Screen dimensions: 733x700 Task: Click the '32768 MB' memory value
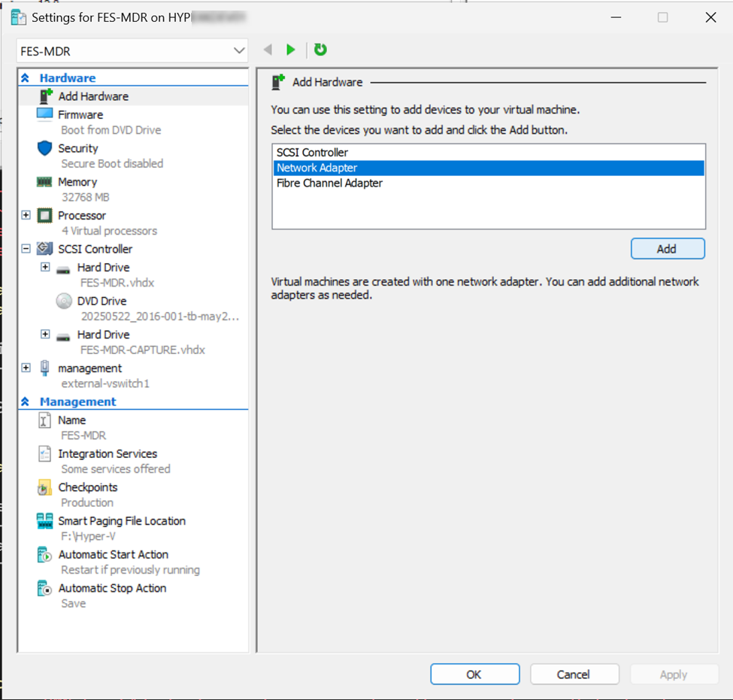point(86,197)
